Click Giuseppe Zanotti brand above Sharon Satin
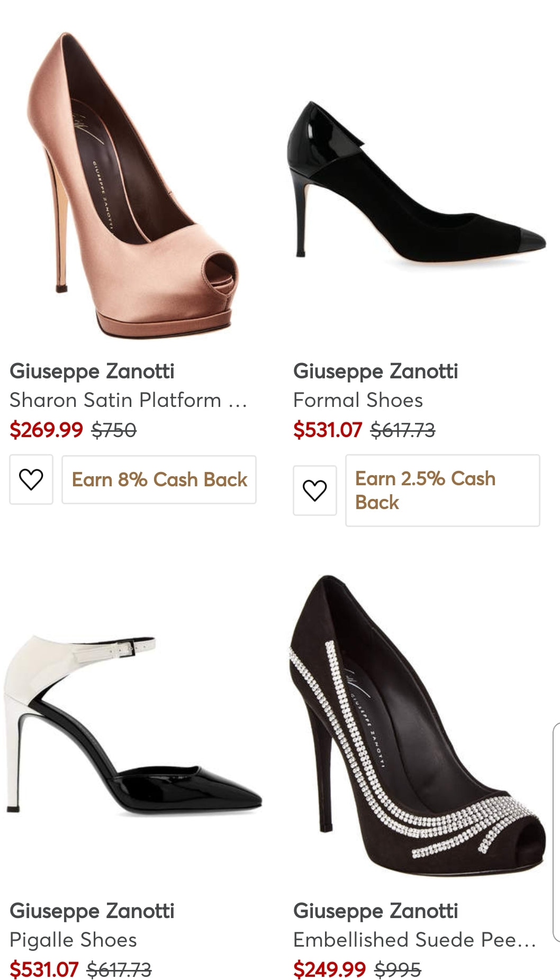 [x=92, y=371]
